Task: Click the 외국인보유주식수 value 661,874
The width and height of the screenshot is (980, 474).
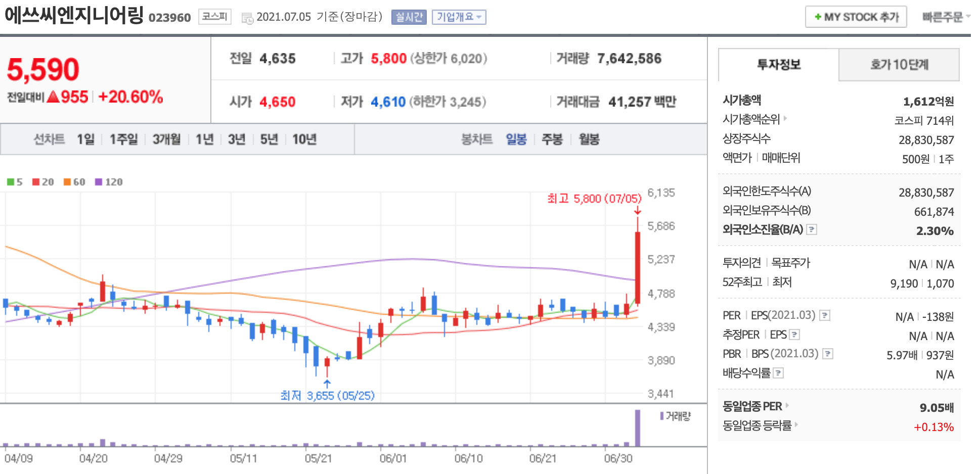Action: [x=934, y=212]
